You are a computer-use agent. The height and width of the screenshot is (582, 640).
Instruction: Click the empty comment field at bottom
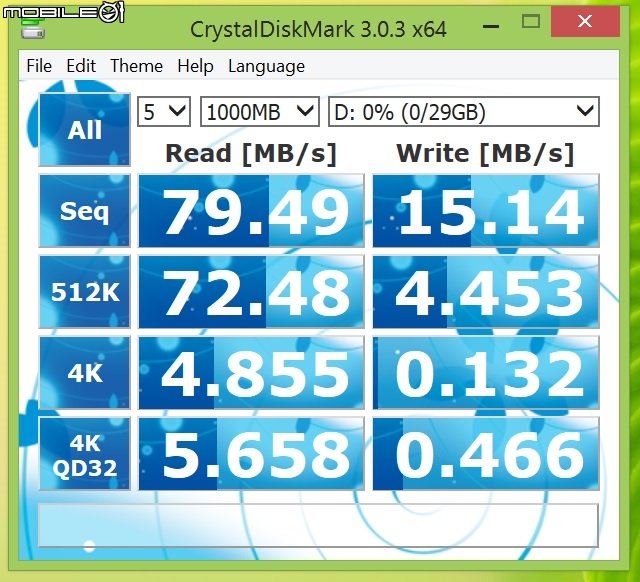(x=318, y=526)
